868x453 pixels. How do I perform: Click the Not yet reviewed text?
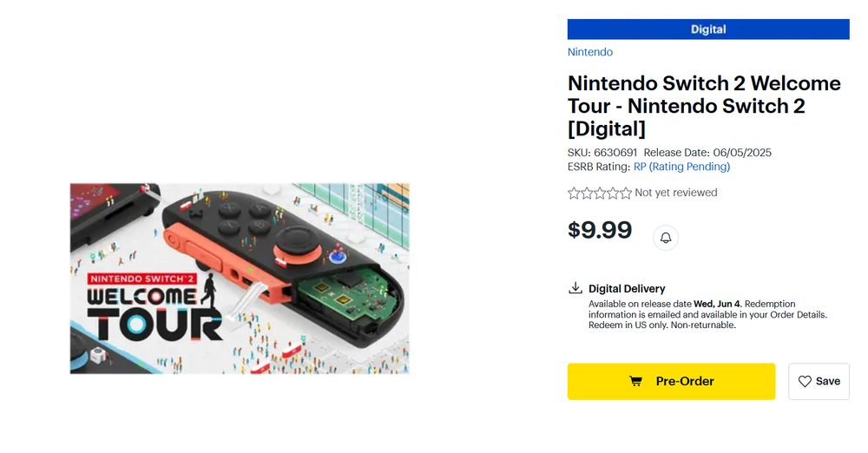(676, 193)
